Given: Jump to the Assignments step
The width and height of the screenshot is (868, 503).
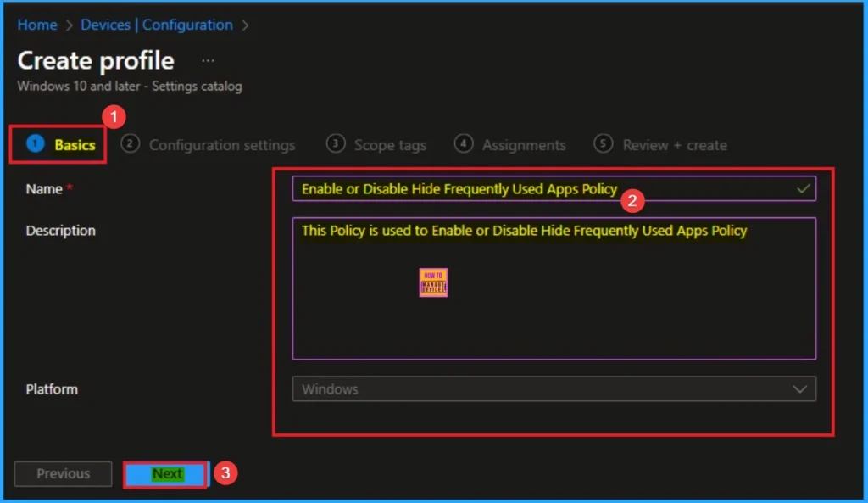Looking at the screenshot, I should pos(509,144).
